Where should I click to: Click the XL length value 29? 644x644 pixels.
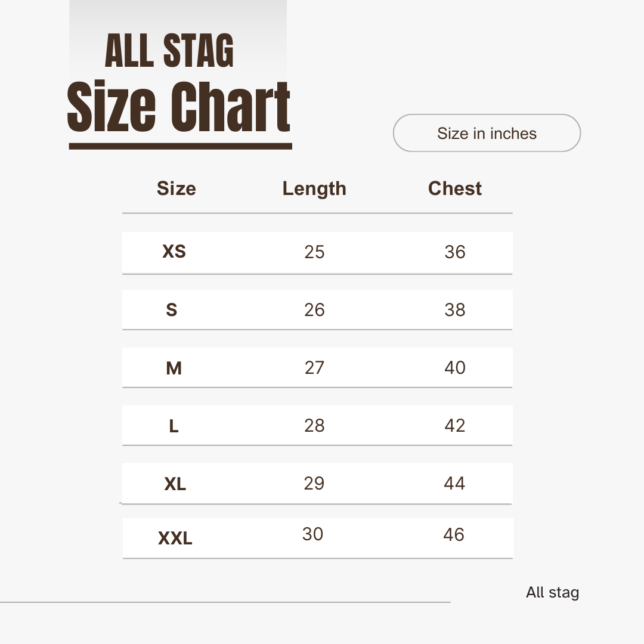[314, 484]
